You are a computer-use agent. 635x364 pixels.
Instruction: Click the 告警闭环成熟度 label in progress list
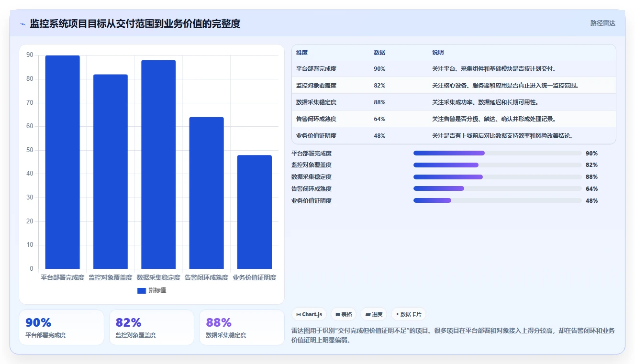tap(312, 189)
